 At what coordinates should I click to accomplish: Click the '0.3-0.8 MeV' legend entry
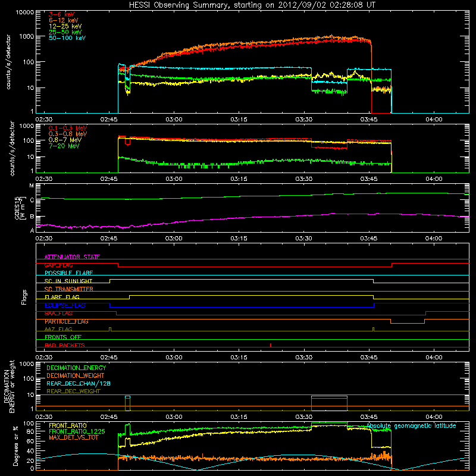click(68, 134)
